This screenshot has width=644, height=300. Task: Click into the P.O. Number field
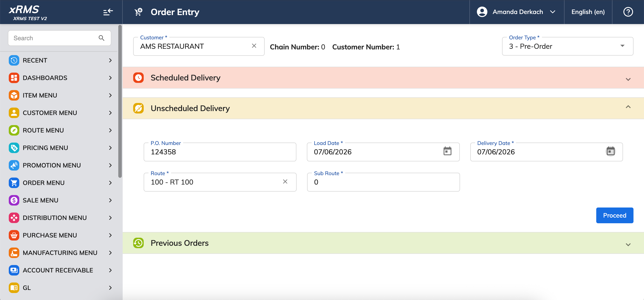click(220, 152)
